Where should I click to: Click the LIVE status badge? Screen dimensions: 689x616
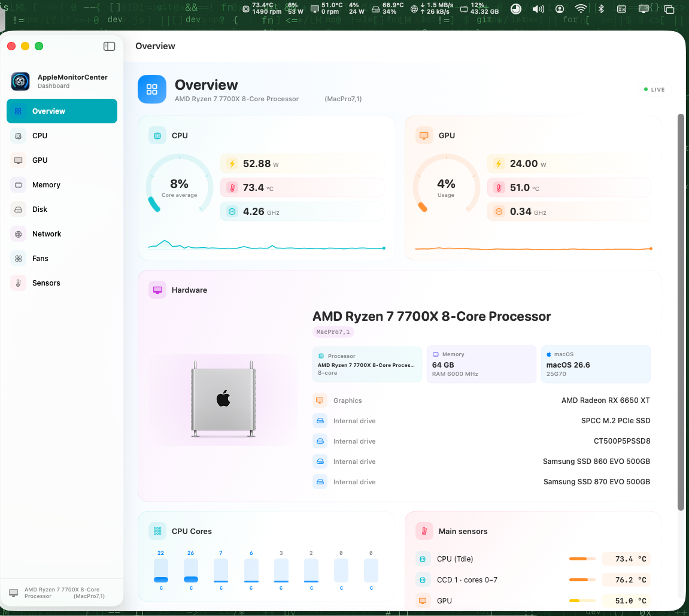pos(654,90)
